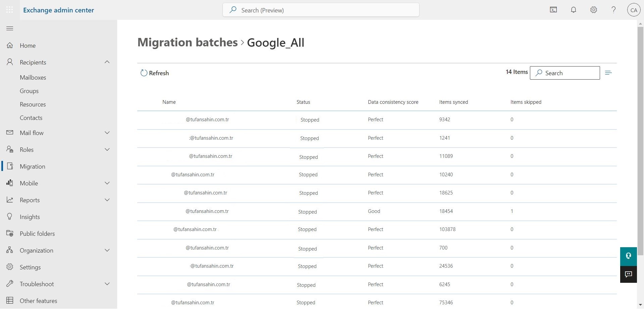Click the Refresh button
The width and height of the screenshot is (644, 309).
pyautogui.click(x=155, y=73)
